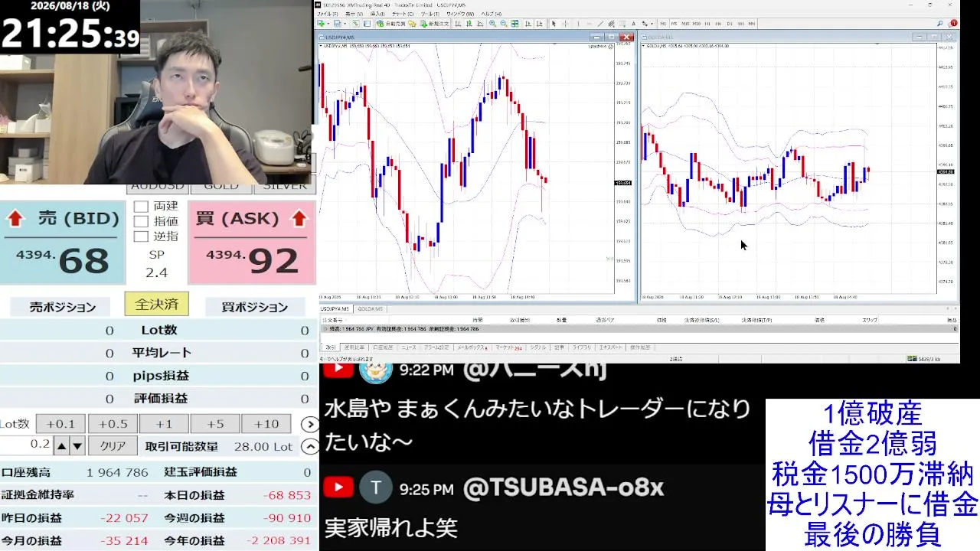Click the 新規注文 new order button
Screen dimensions: 980x551
(435, 24)
